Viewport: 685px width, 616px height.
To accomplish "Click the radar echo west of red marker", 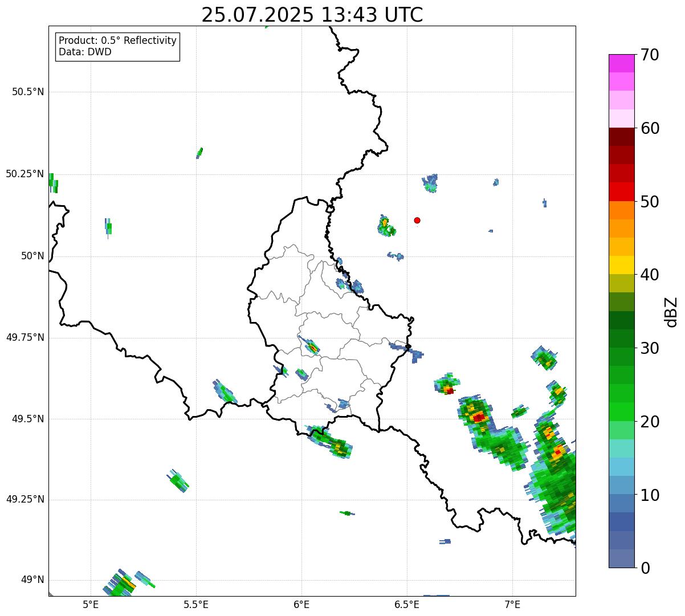I will point(386,226).
